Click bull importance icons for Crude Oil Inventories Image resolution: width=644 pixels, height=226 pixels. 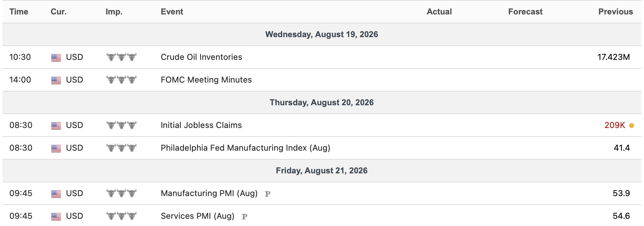coord(121,57)
